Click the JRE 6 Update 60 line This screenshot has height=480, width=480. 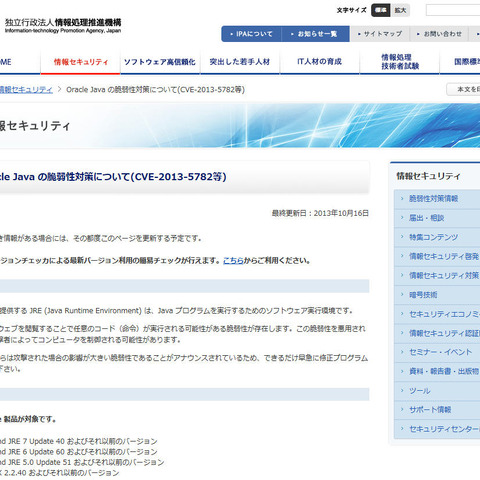coord(79,452)
